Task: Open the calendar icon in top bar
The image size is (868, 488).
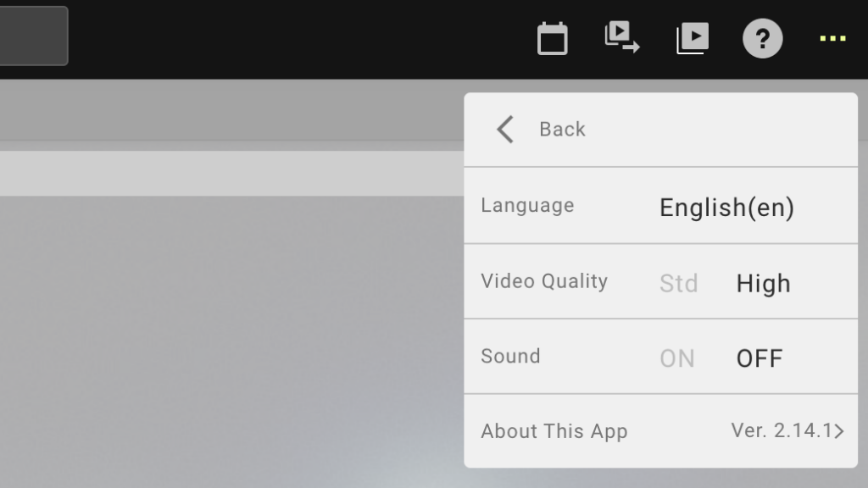Action: pos(552,39)
